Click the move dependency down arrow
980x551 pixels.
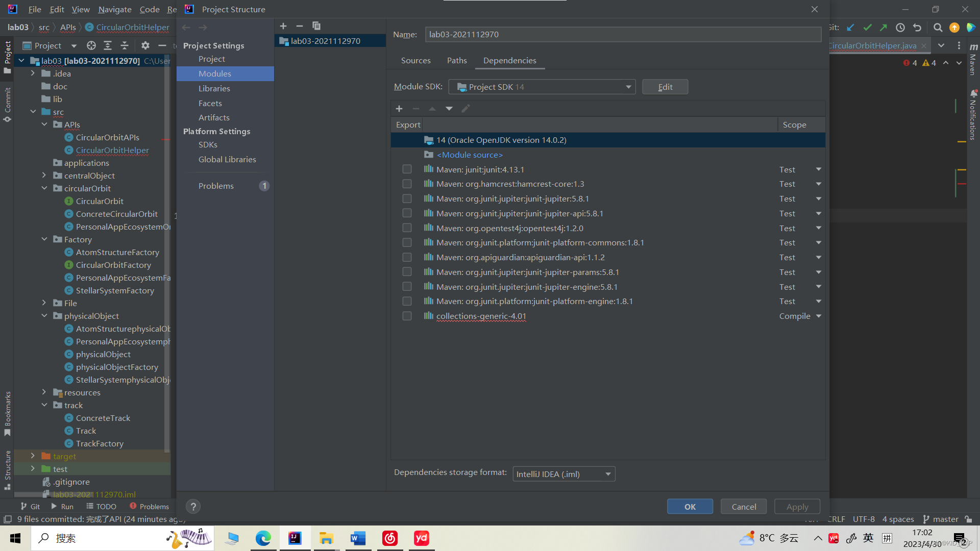point(449,109)
